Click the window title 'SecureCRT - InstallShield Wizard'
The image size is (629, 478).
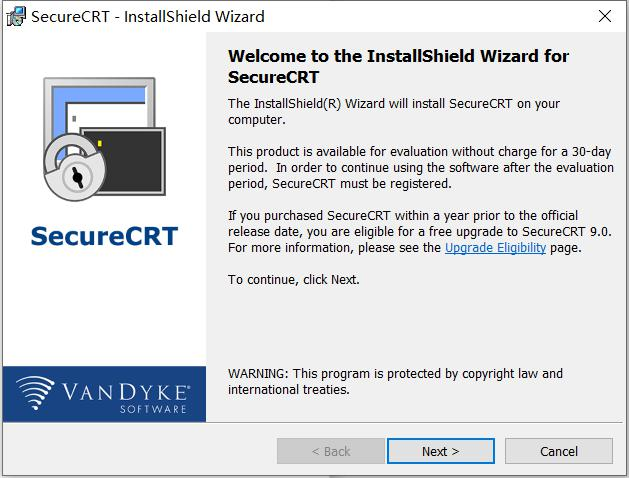click(149, 16)
